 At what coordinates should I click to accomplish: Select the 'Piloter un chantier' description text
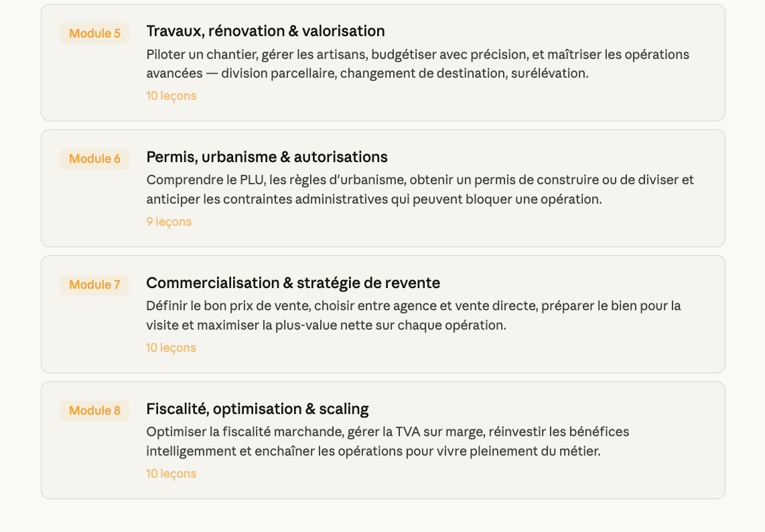[x=417, y=64]
